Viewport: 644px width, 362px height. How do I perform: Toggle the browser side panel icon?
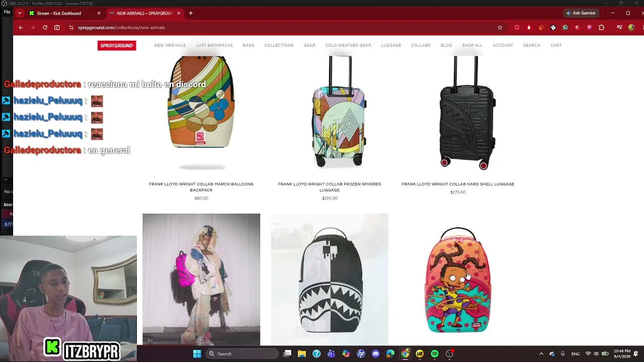click(x=57, y=28)
